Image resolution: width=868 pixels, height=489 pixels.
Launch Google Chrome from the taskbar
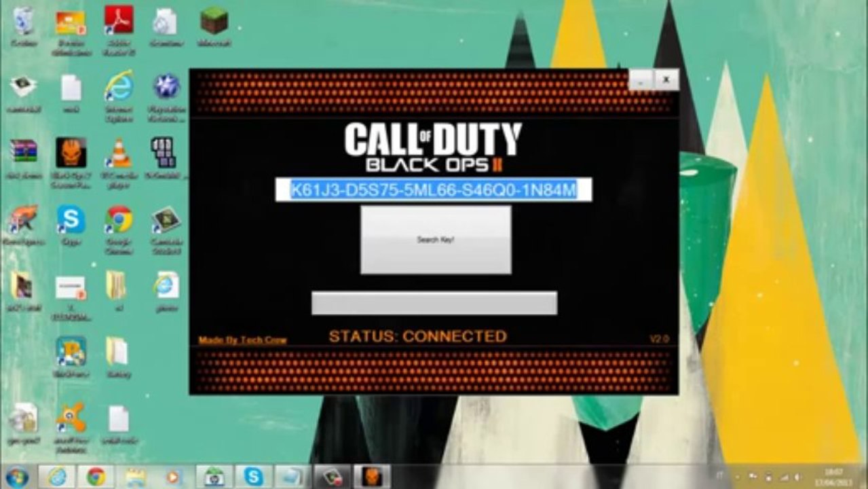(x=96, y=477)
